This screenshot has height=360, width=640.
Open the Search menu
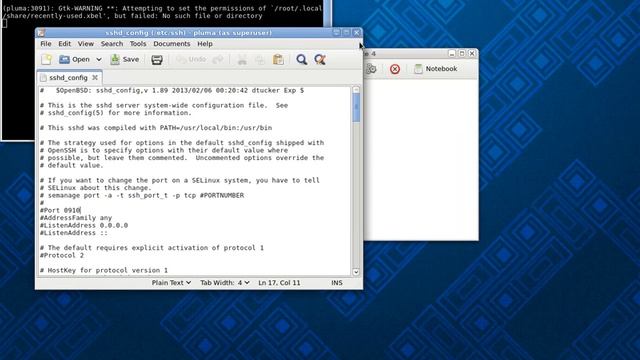pos(112,44)
